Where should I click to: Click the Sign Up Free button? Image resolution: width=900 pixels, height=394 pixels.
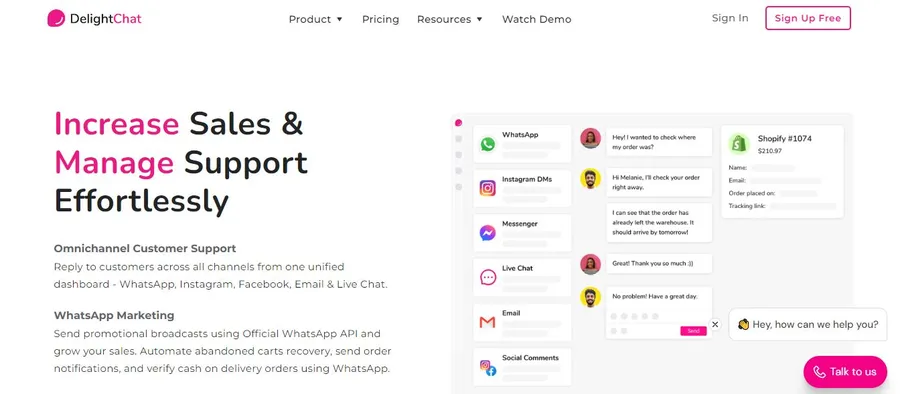tap(808, 18)
